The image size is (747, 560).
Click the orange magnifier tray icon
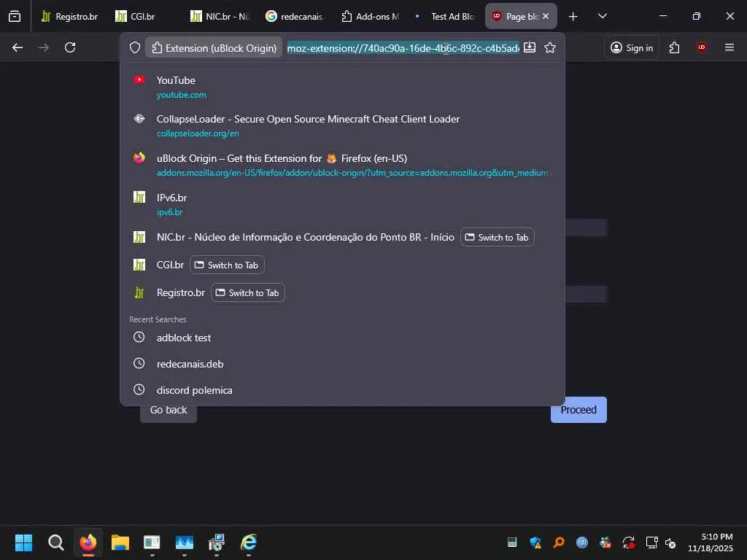pyautogui.click(x=558, y=542)
